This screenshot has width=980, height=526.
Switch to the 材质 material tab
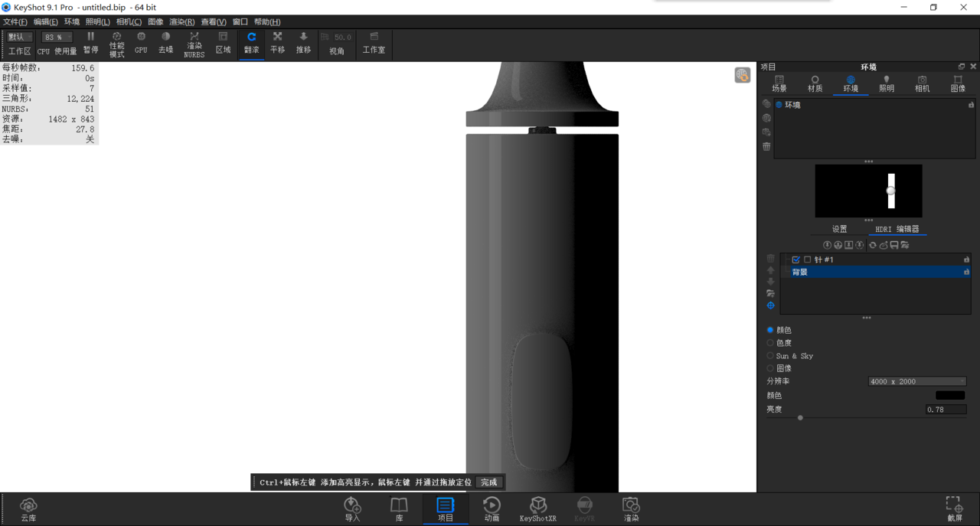pyautogui.click(x=815, y=84)
